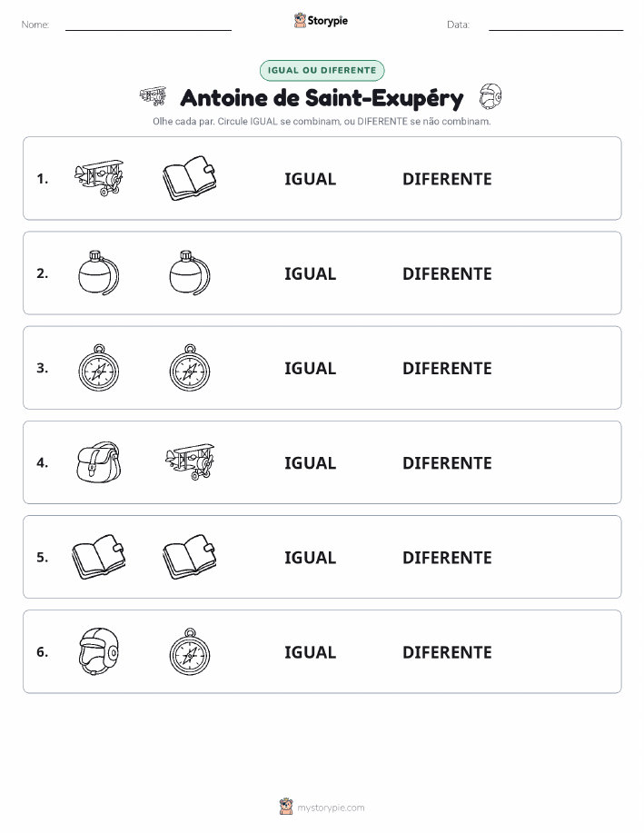Click the open book icon in row 1
Image resolution: width=644 pixels, height=833 pixels.
pyautogui.click(x=190, y=178)
